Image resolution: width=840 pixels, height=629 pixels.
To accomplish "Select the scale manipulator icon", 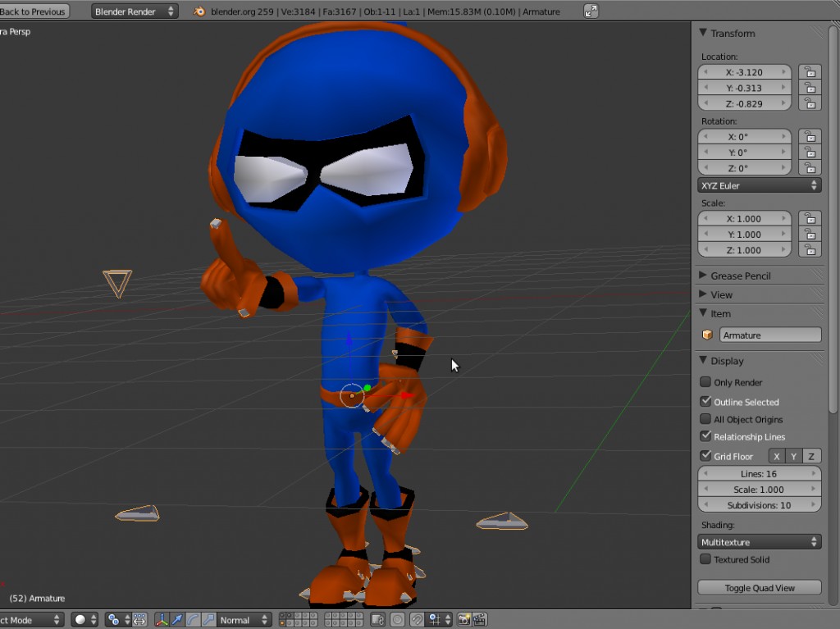I will (208, 619).
